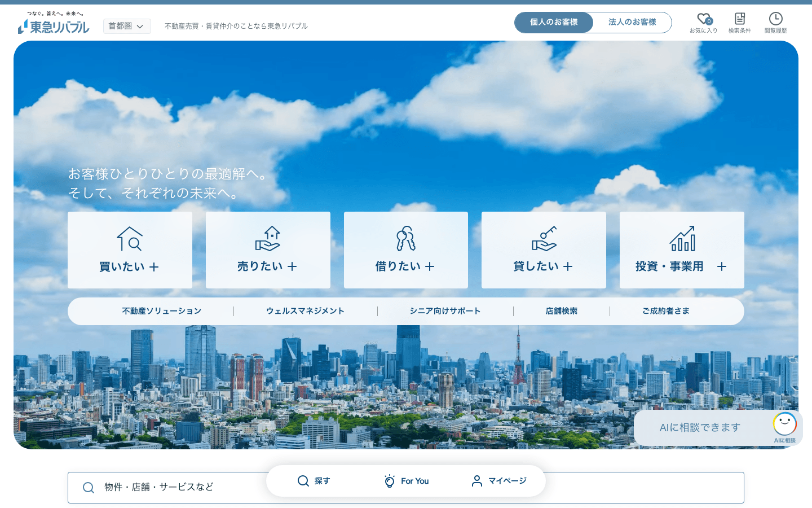Click the person マイページ icon
812x508 pixels.
tap(477, 481)
